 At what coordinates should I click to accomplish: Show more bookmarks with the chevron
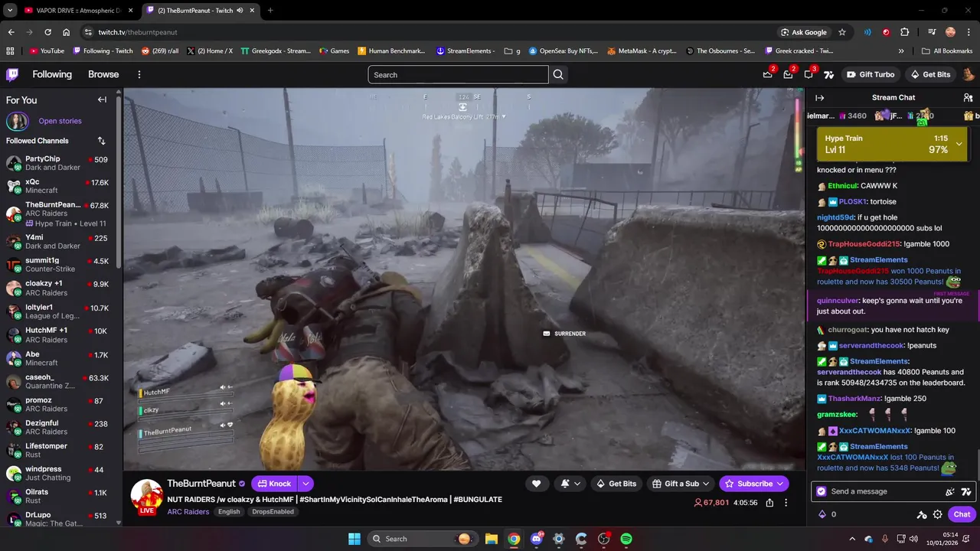point(901,51)
